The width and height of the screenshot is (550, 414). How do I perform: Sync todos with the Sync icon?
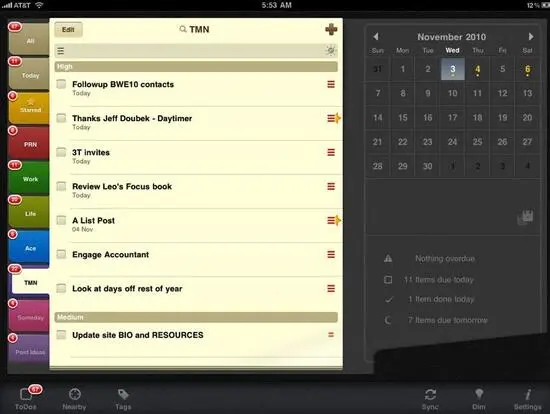(x=430, y=399)
